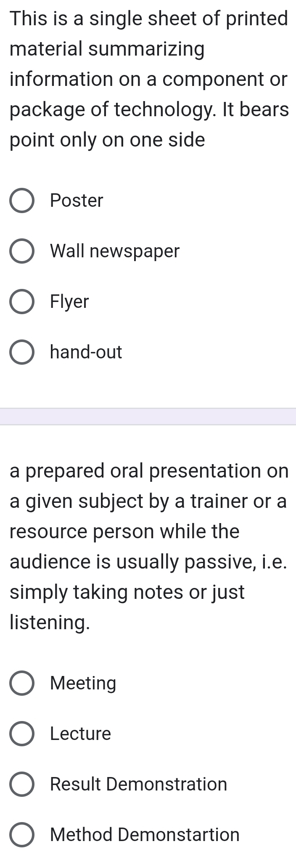This screenshot has height=868, width=296.
Task: Tap the 'Lecture' answer label text
Action: 80,734
